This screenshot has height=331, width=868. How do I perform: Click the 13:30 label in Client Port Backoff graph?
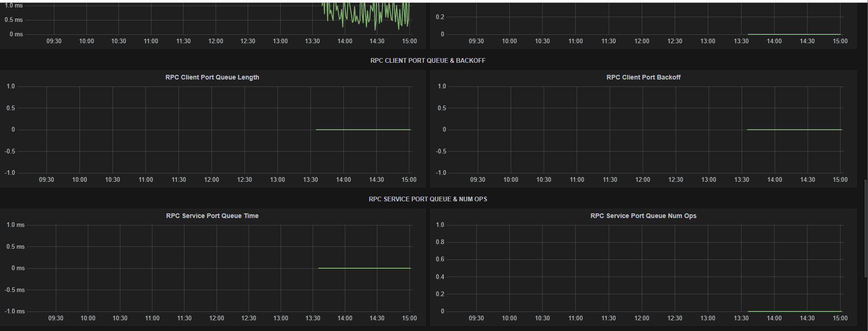[x=742, y=179]
